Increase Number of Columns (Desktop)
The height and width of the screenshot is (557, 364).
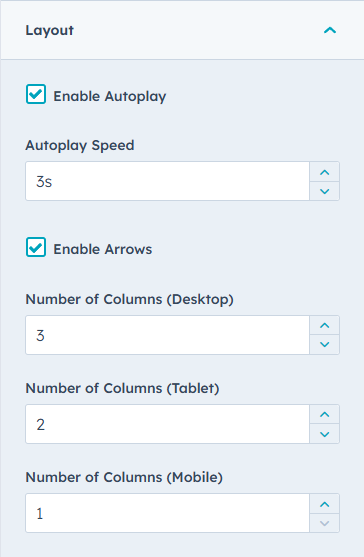325,325
